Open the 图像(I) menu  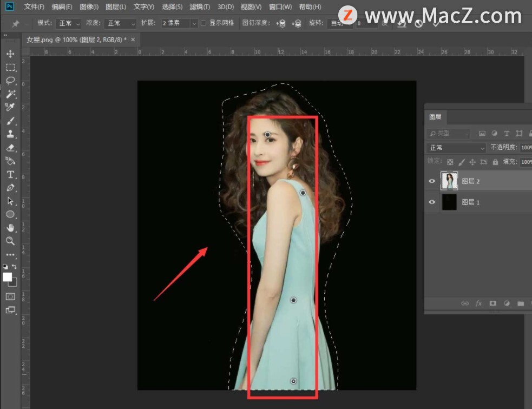[x=89, y=7]
